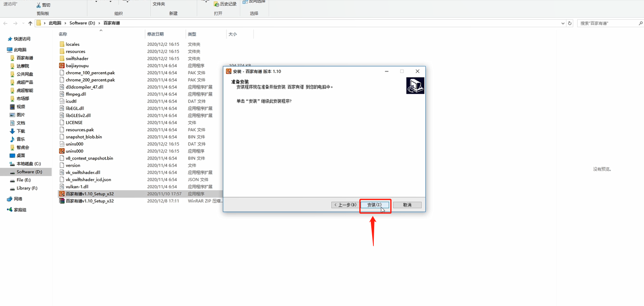Select the baijiayoupu application icon

[x=62, y=66]
